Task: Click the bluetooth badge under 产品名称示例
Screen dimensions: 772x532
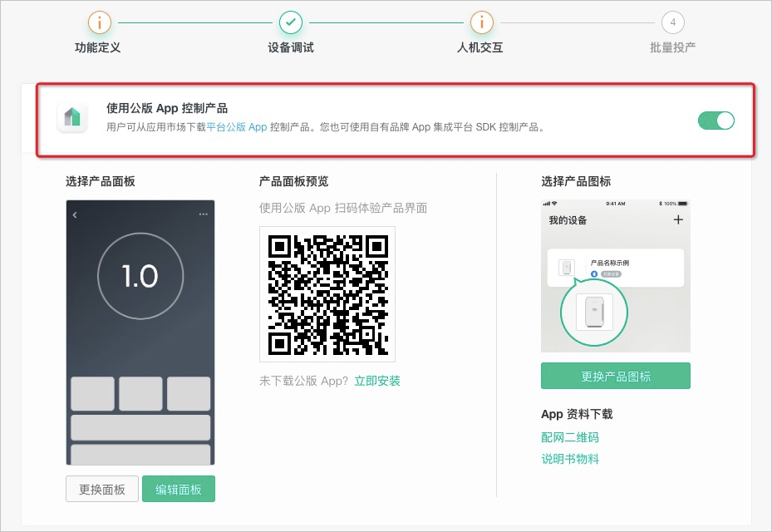Action: (x=594, y=273)
